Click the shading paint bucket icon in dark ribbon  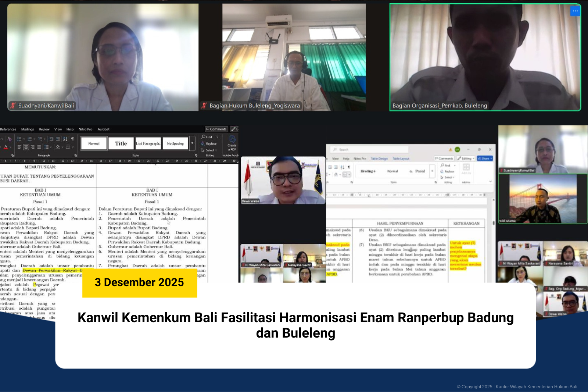point(58,147)
